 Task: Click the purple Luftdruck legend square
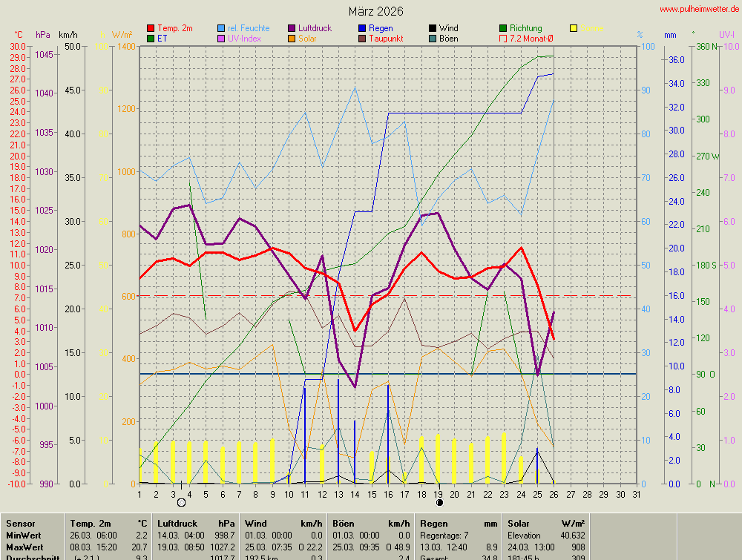292,28
